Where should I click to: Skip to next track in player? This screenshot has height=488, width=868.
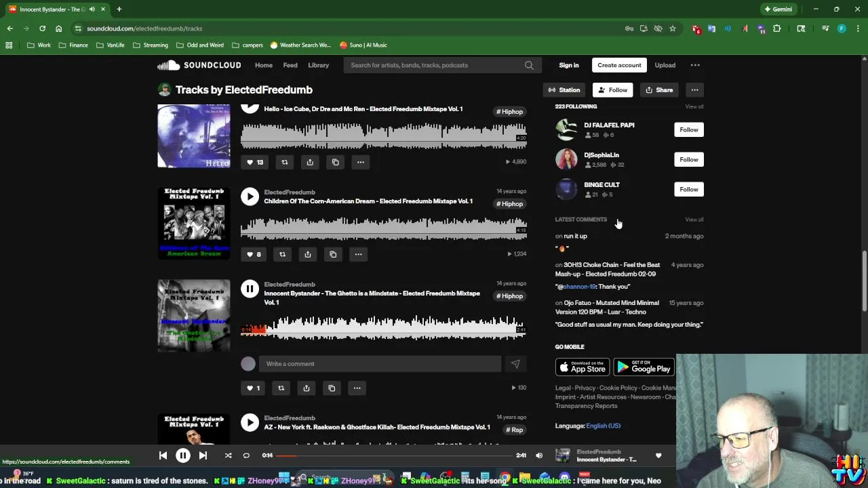203,455
